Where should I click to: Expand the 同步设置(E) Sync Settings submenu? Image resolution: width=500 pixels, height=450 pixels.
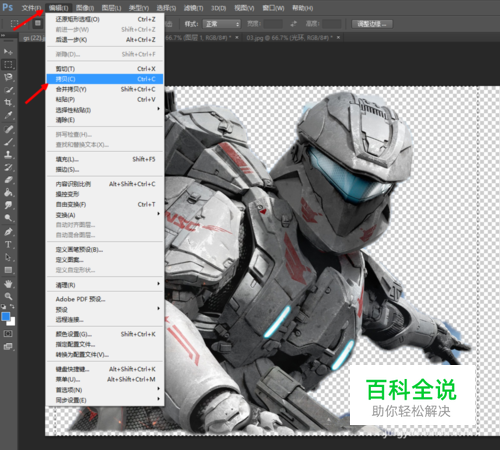point(105,400)
